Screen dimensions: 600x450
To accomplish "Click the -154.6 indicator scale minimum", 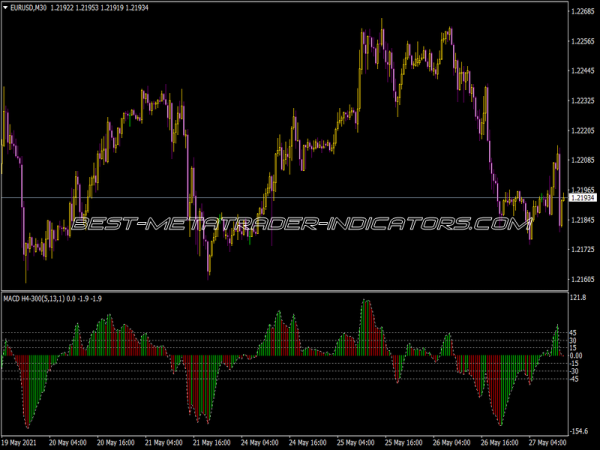I will click(578, 430).
